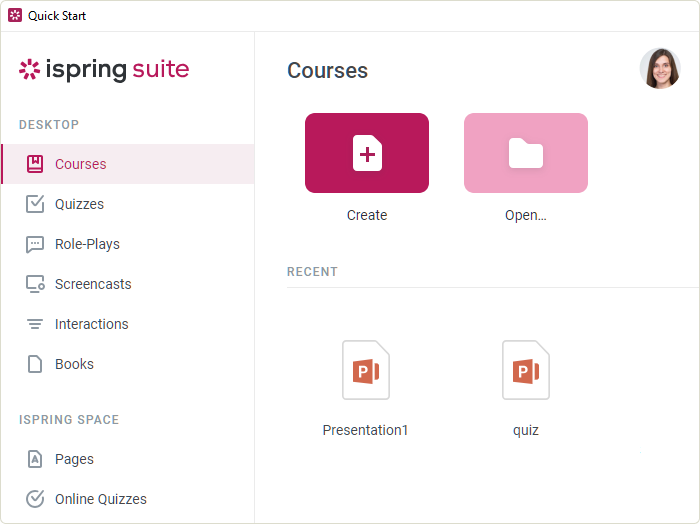
Task: Open the quiz PowerPoint file icon
Action: (526, 370)
